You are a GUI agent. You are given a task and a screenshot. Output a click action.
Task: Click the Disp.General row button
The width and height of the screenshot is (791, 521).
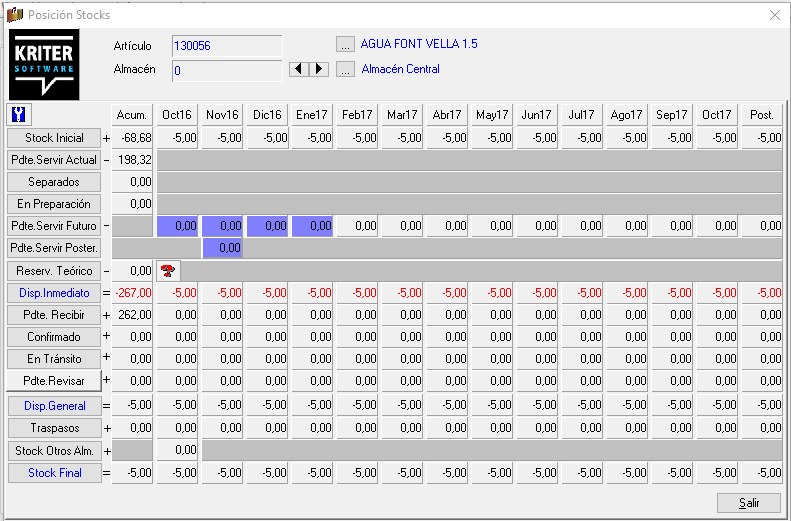click(x=54, y=406)
